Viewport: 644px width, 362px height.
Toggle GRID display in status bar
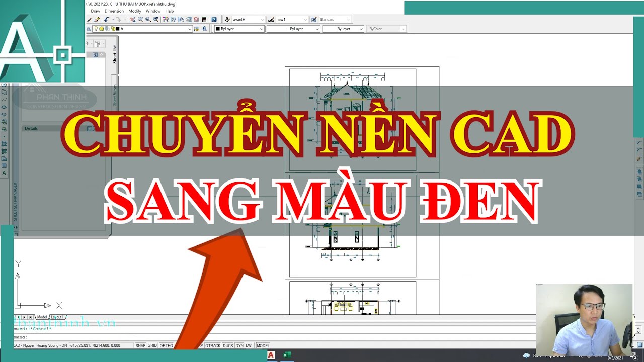click(152, 346)
